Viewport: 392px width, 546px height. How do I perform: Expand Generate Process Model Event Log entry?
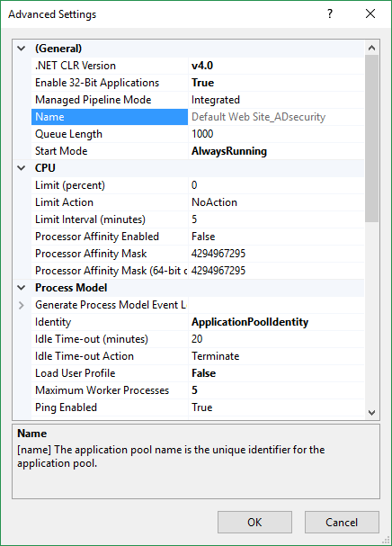click(22, 305)
